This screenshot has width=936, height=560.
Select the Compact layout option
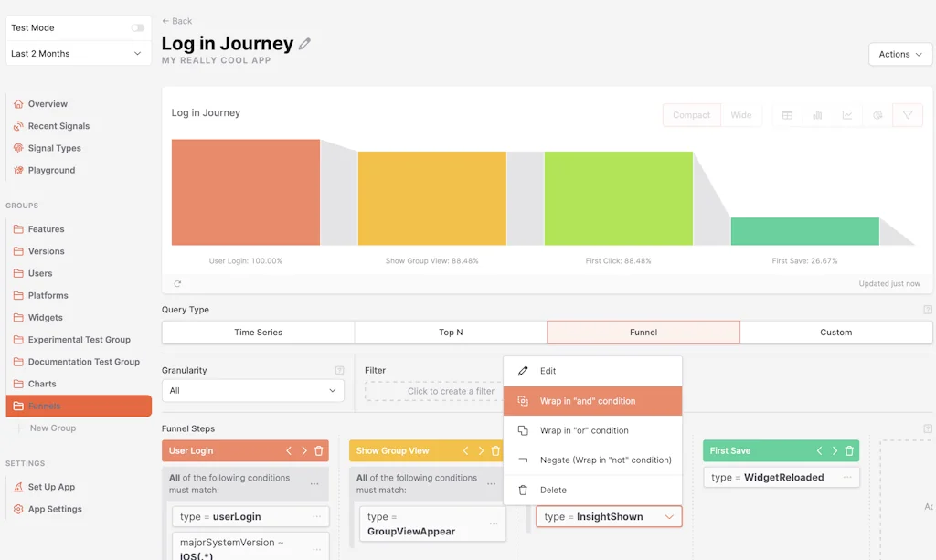pyautogui.click(x=691, y=115)
